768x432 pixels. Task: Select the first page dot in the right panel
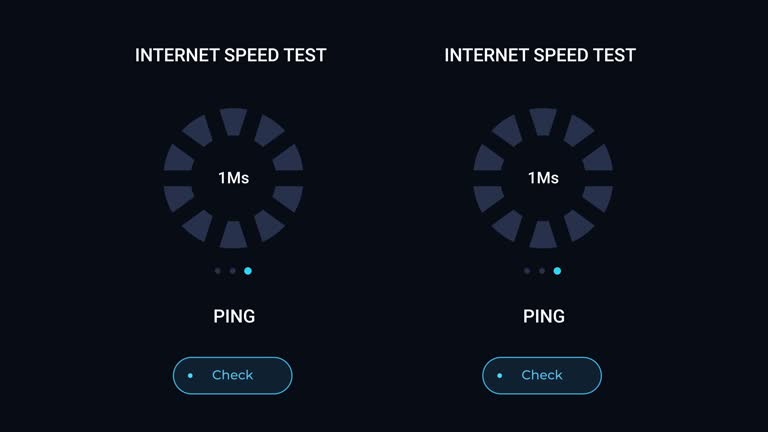coord(527,270)
